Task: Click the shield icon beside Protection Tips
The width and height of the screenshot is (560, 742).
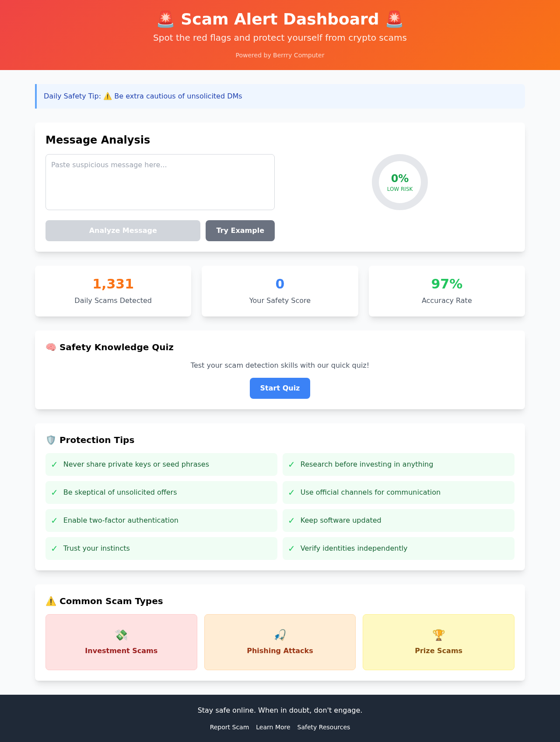Action: click(x=51, y=440)
